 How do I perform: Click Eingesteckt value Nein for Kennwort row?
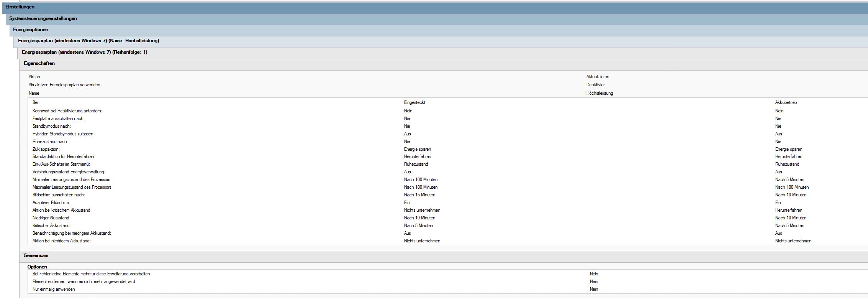[408, 111]
